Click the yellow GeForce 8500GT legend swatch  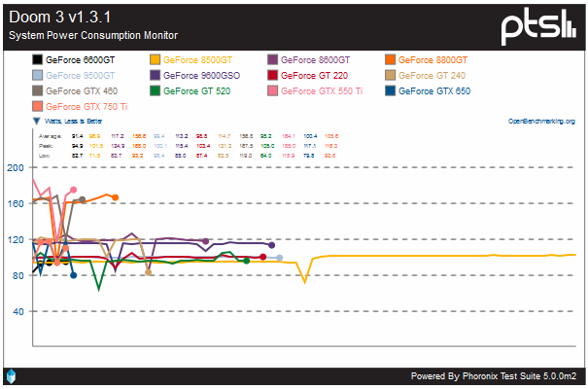click(155, 59)
